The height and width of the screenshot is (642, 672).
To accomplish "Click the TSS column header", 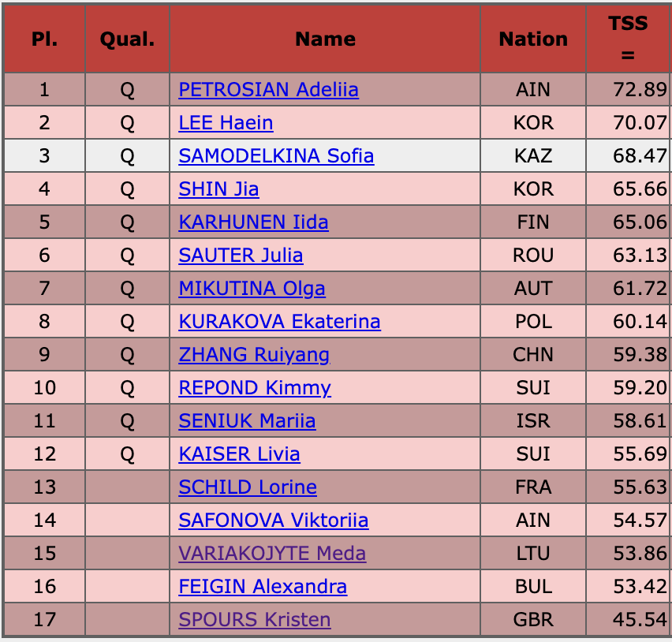I will (x=628, y=39).
